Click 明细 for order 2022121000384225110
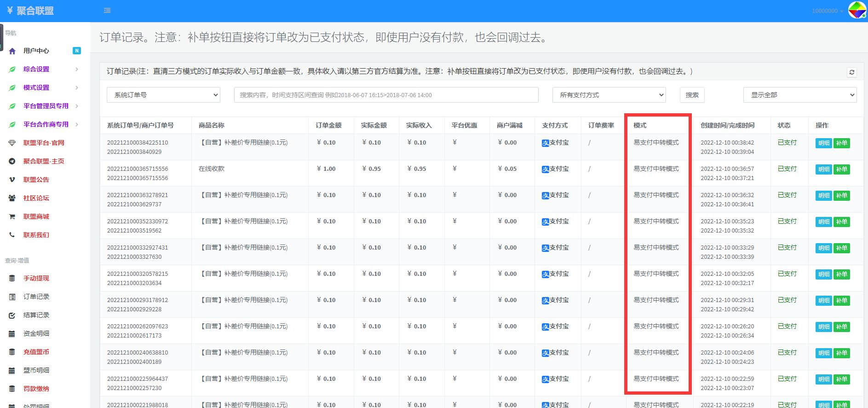Viewport: 868px width, 408px height. click(x=823, y=143)
